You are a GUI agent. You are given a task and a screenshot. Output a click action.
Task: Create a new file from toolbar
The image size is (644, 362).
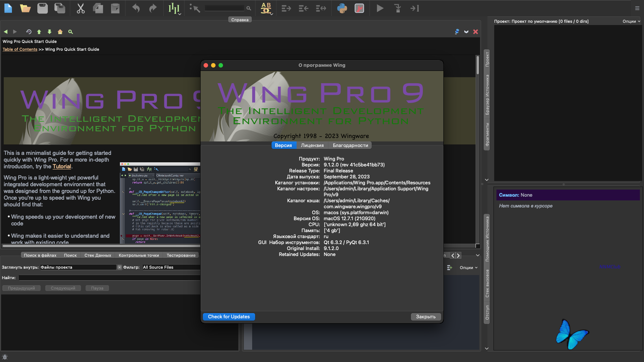coord(8,8)
